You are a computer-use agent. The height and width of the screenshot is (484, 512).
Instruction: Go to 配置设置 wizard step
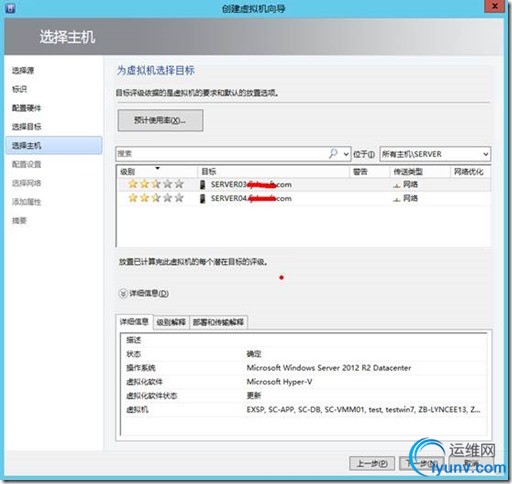click(x=26, y=164)
